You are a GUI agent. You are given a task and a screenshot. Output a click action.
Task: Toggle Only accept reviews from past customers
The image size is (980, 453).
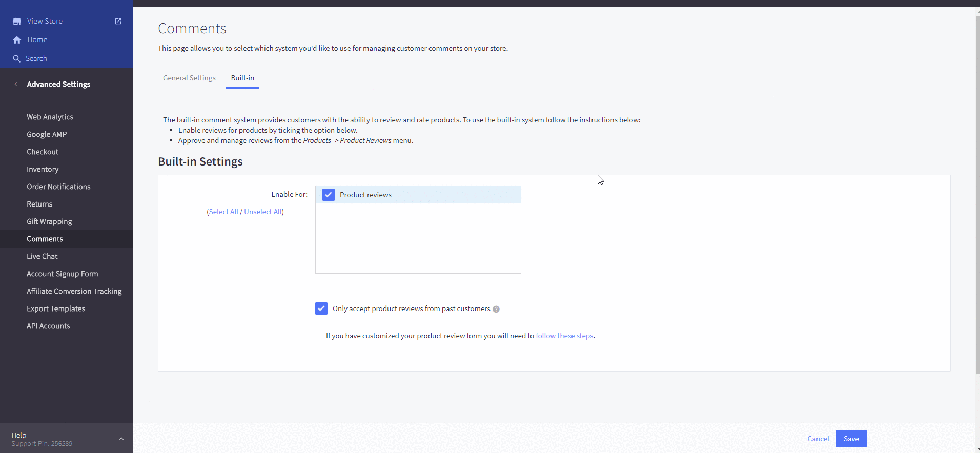[321, 308]
